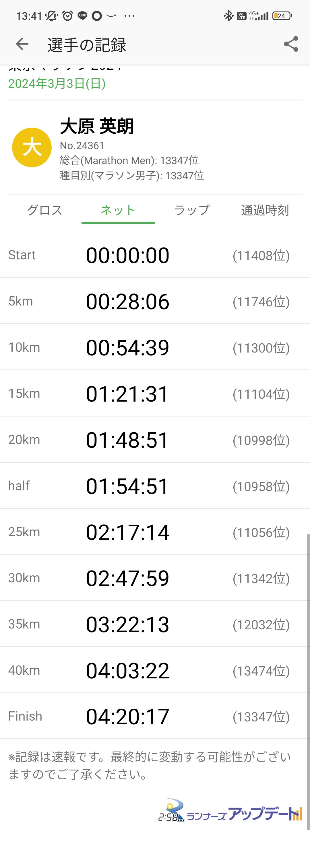Tap the battery indicator icon

pyautogui.click(x=282, y=16)
